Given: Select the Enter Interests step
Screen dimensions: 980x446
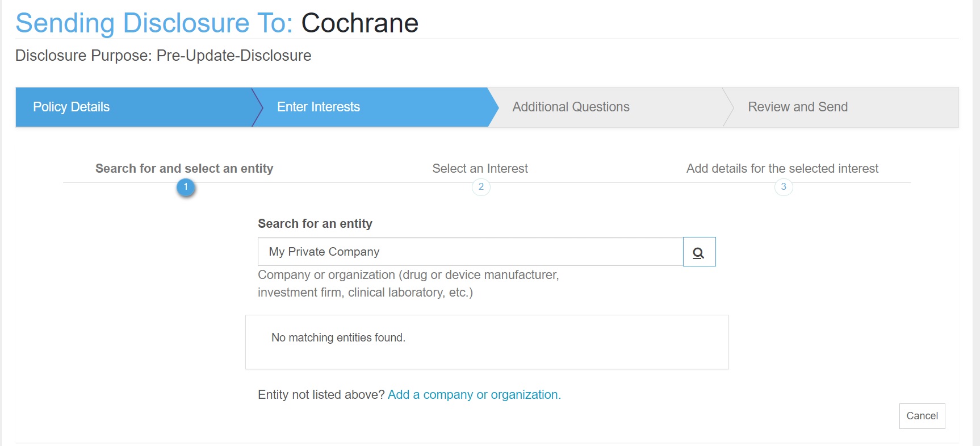Looking at the screenshot, I should point(375,107).
